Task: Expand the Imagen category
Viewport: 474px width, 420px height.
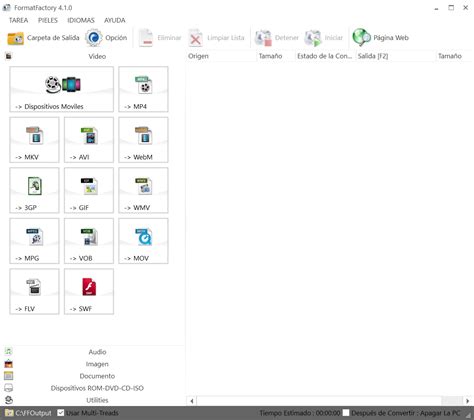Action: click(x=93, y=364)
